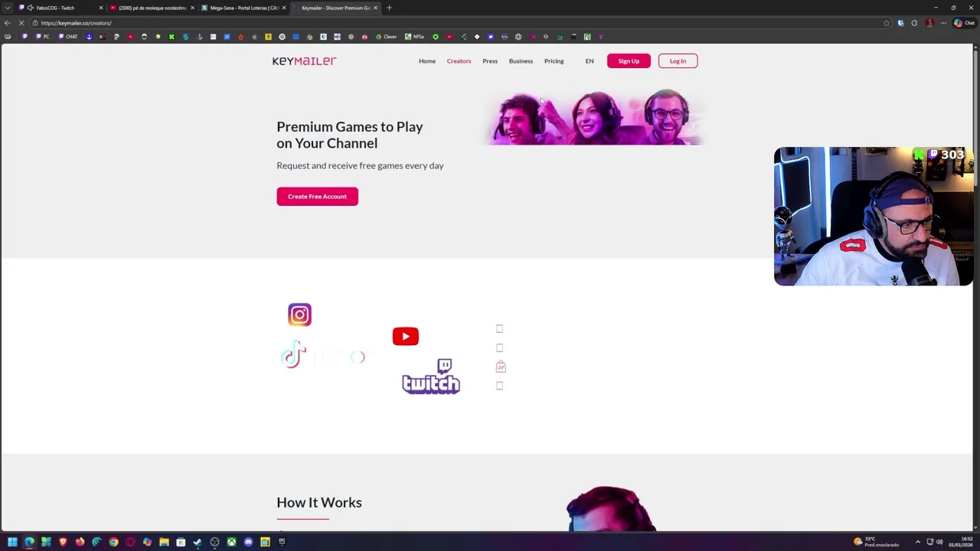Open the taskbar clock and date
The height and width of the screenshot is (551, 980).
click(x=962, y=543)
